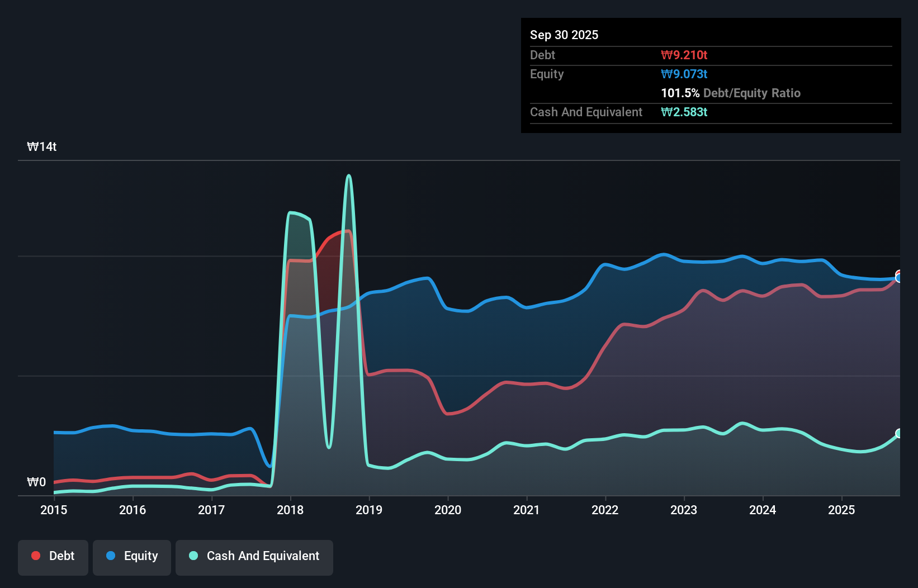Toggle the Equity series visibility

[x=131, y=556]
